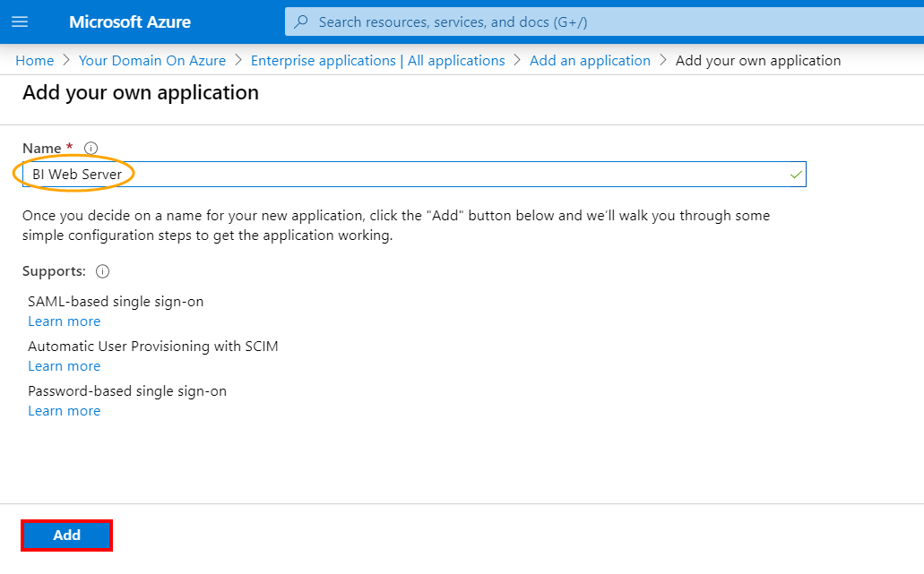Select the Add your own application breadcrumb
The image size is (924, 574).
click(758, 60)
